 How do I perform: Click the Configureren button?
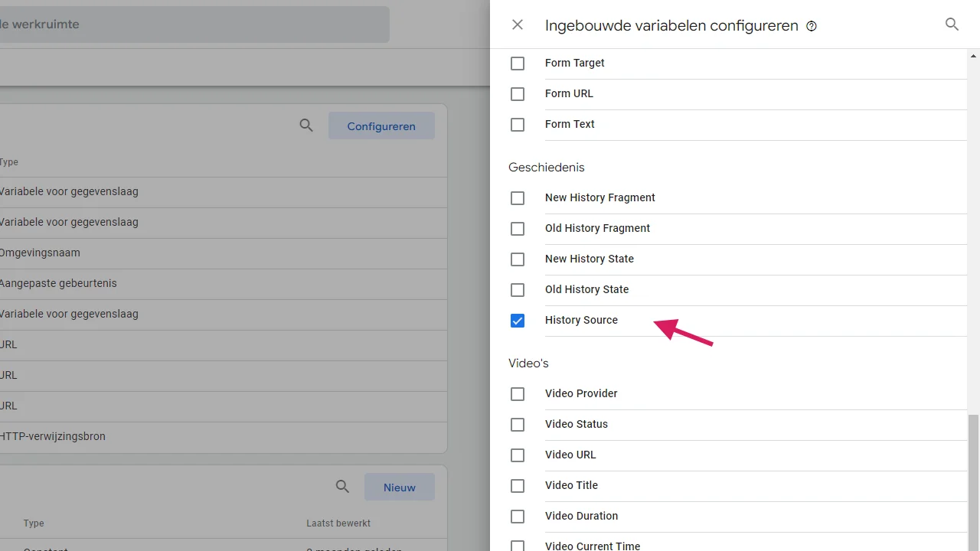coord(381,126)
